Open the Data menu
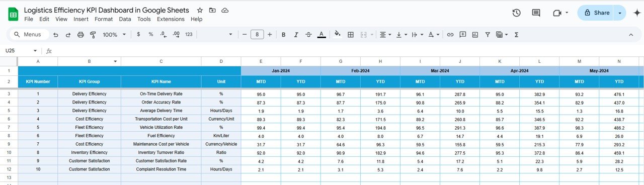 [125, 19]
